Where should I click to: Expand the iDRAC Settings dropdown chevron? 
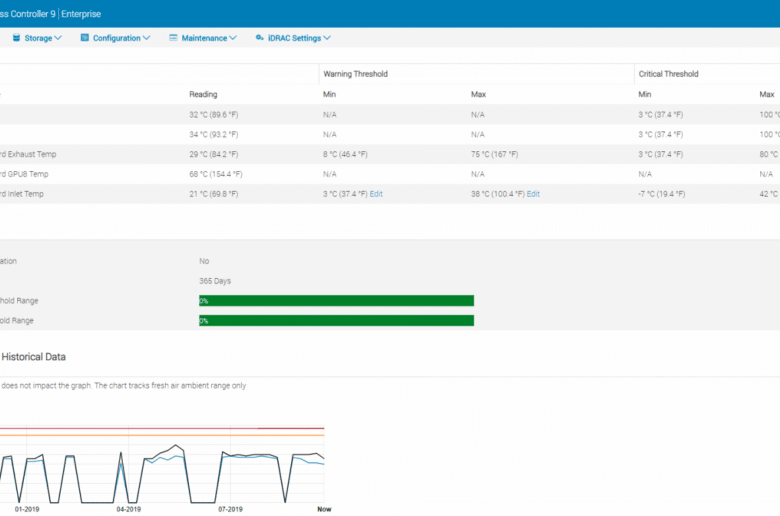[327, 38]
